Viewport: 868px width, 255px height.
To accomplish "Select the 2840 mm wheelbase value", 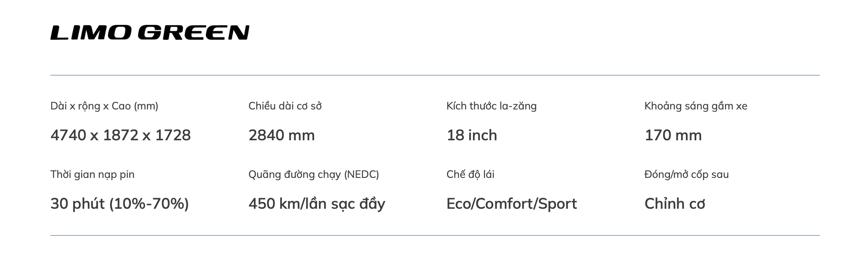I will 281,135.
